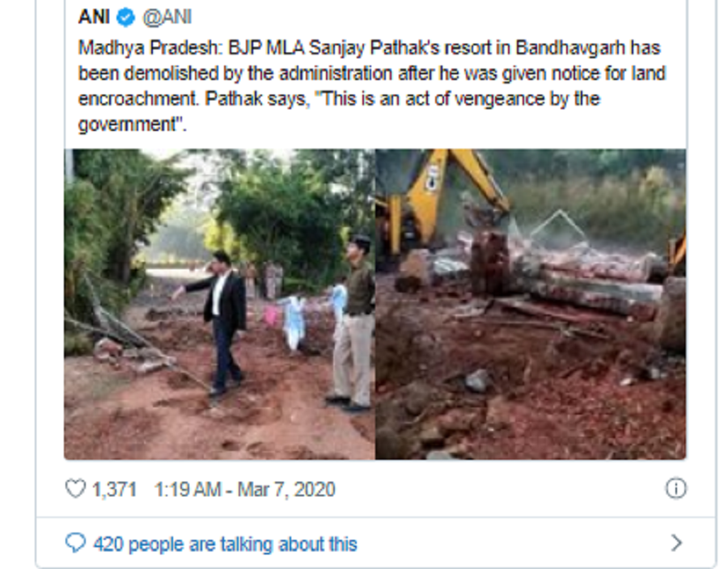Open the Twitter info circle icon
The width and height of the screenshot is (728, 569).
coord(675,488)
